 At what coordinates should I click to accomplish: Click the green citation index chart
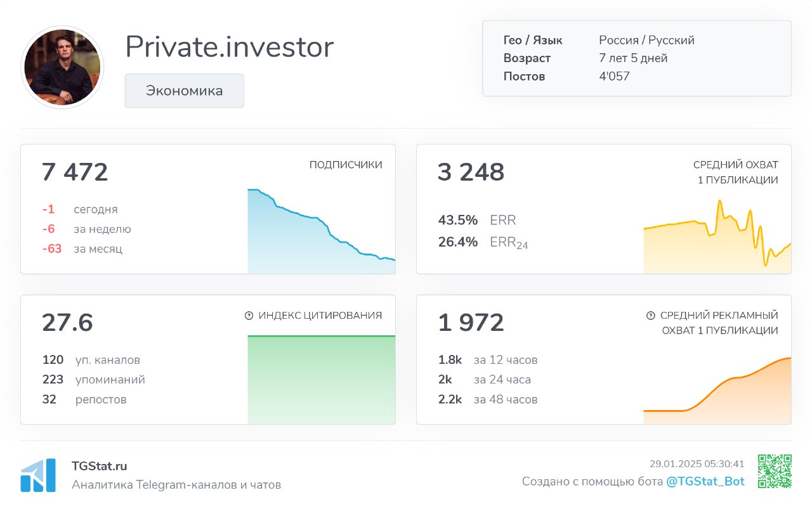[321, 380]
